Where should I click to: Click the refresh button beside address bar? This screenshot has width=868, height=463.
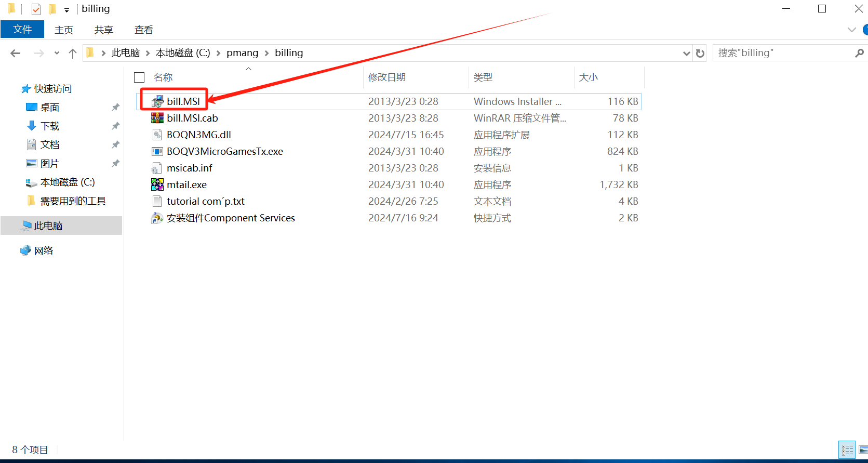tap(700, 53)
